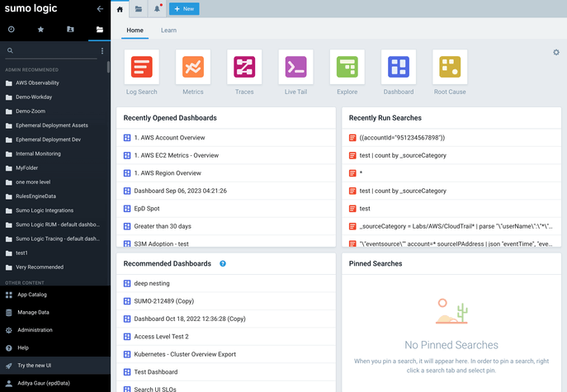Open the library folder tab icon
This screenshot has height=392, width=567.
pos(138,9)
